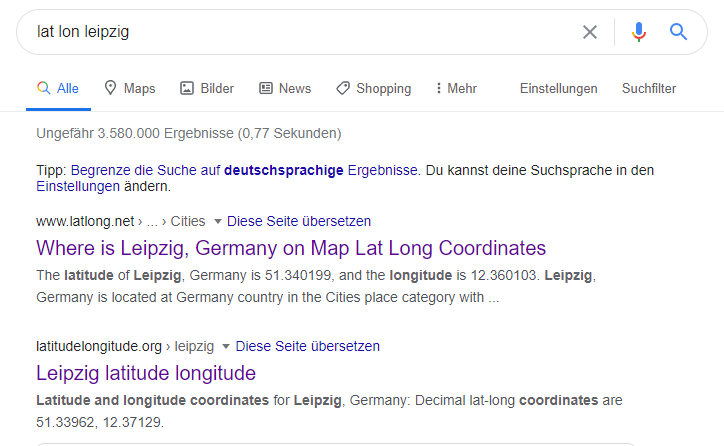Expand the Mehr menu
724x446 pixels.
coord(456,88)
